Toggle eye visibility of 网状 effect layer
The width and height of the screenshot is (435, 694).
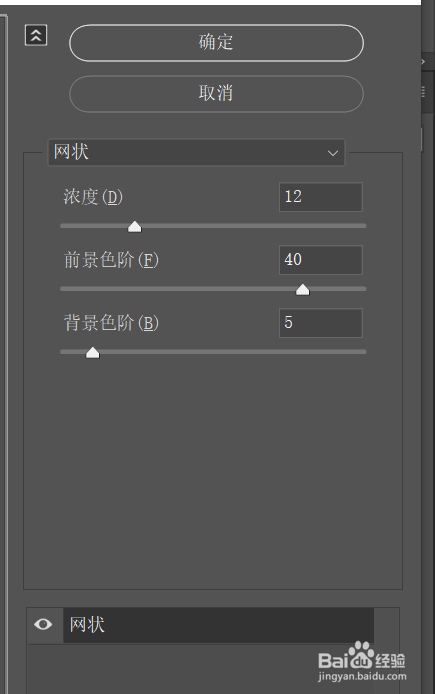pyautogui.click(x=43, y=625)
